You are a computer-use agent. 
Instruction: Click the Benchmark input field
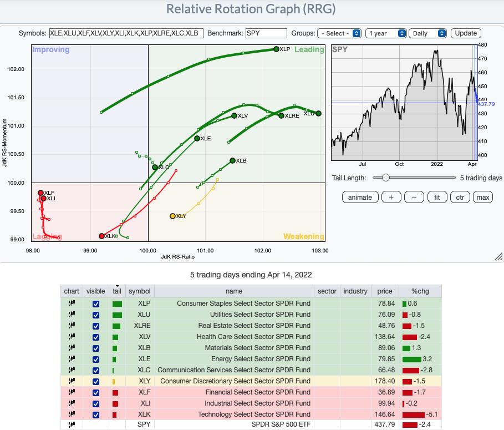[x=266, y=33]
